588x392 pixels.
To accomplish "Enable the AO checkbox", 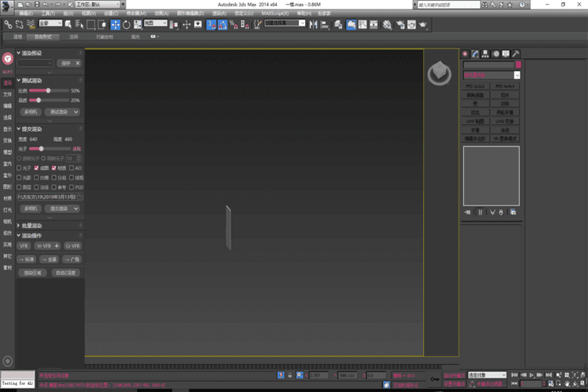I will pos(71,168).
